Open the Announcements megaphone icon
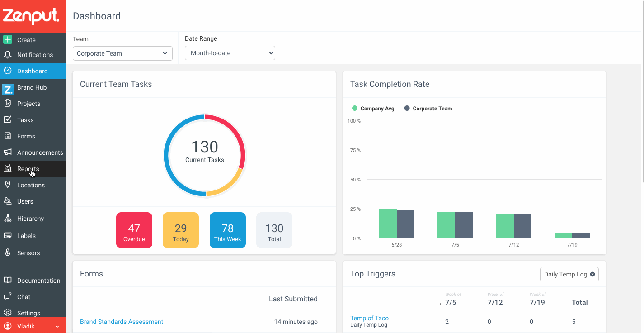Viewport: 644px width, 333px height. click(x=8, y=152)
